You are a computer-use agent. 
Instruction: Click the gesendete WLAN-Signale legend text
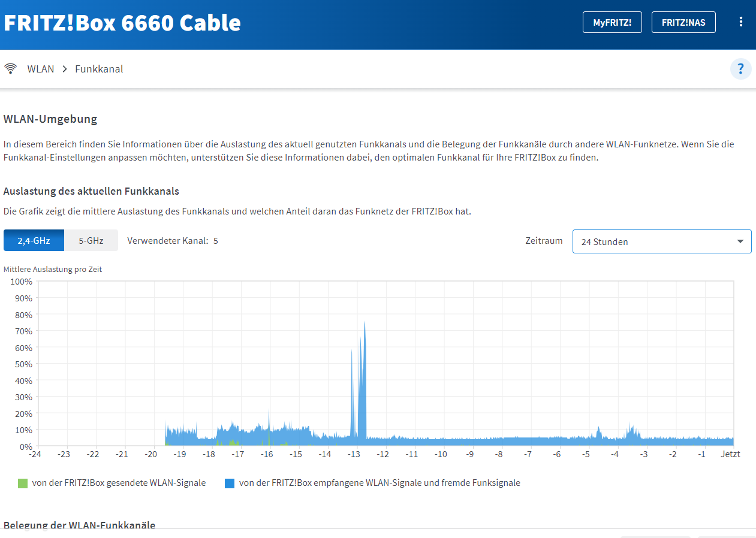(x=119, y=483)
